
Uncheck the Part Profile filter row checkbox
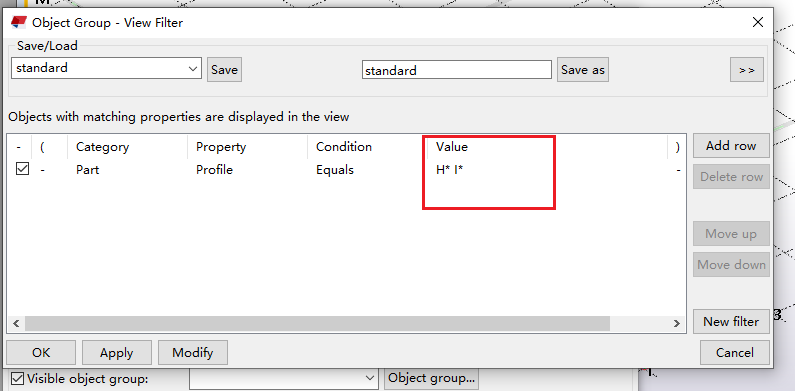tap(22, 169)
